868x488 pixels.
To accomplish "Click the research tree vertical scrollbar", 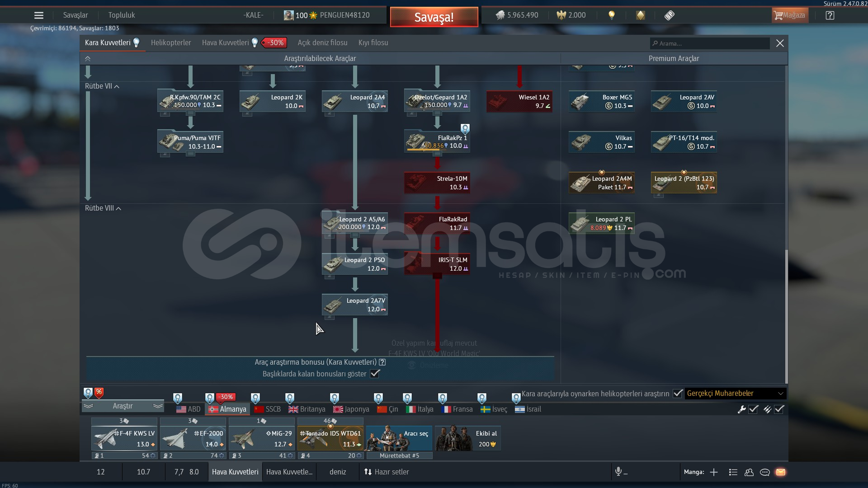I will [786, 316].
